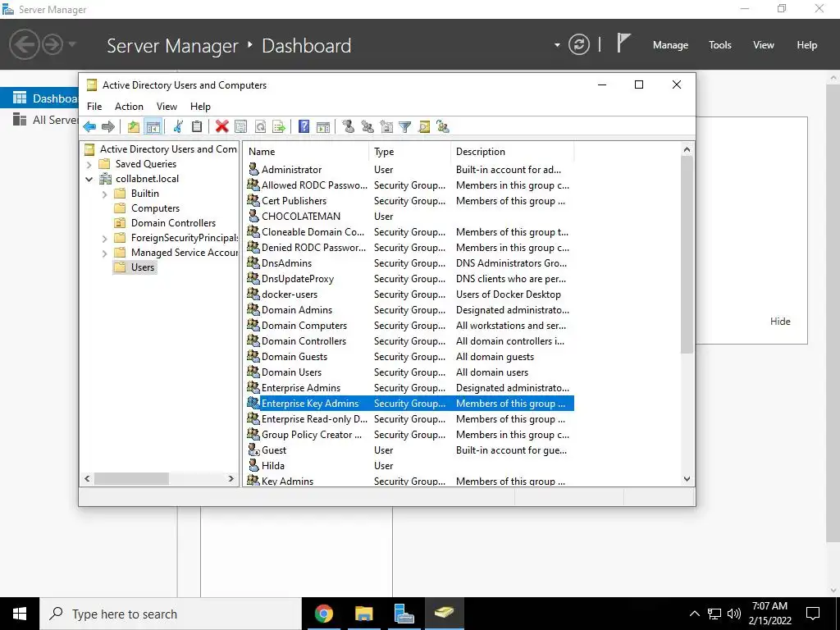Select the Hilda user row

410,466
